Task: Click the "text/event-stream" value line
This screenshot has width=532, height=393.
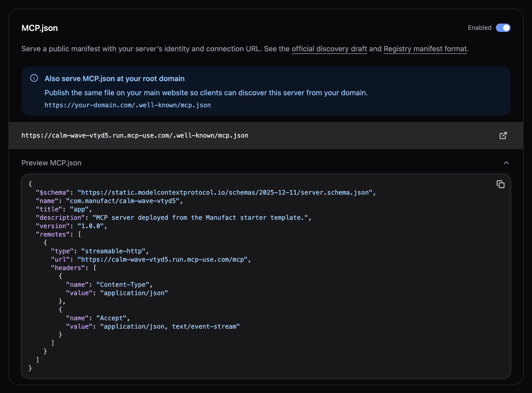Action: coord(153,327)
